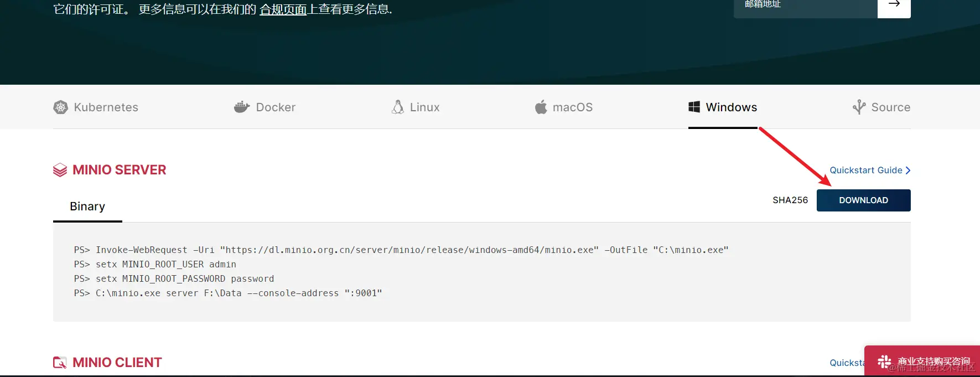
Task: Switch to the macOS tab
Action: 564,107
